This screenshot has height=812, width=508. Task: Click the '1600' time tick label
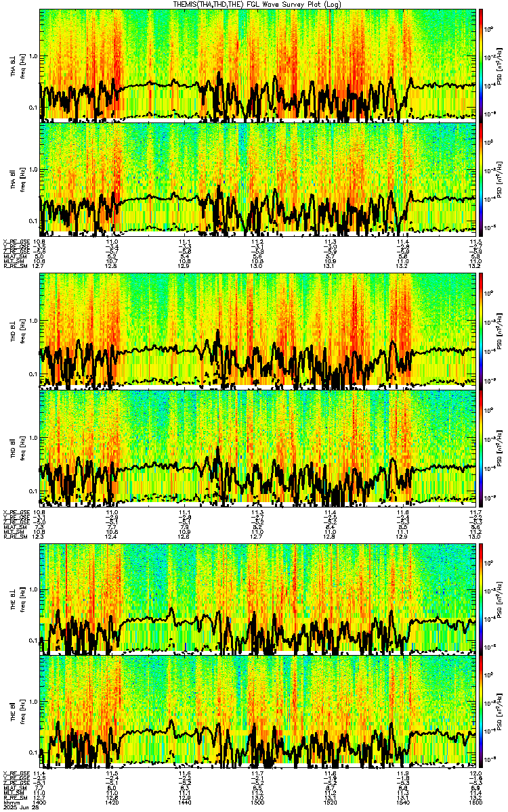coord(474,803)
